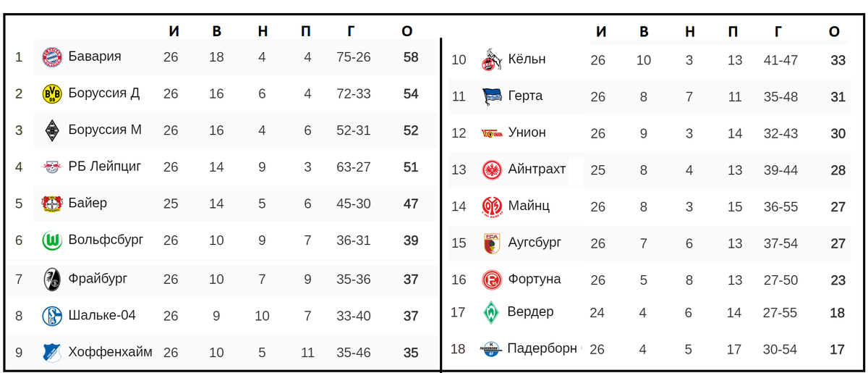Open the Хоффенхайм team link

tap(110, 352)
